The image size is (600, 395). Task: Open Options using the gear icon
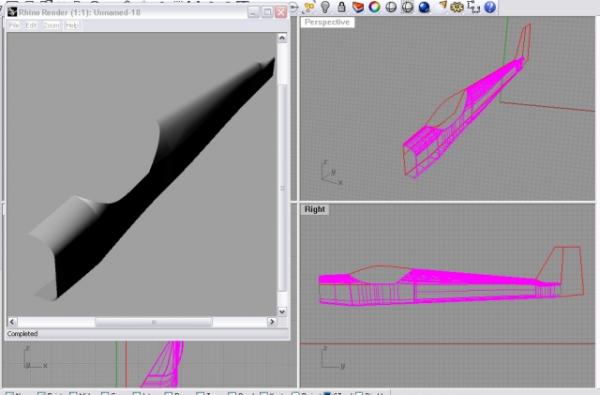click(457, 7)
